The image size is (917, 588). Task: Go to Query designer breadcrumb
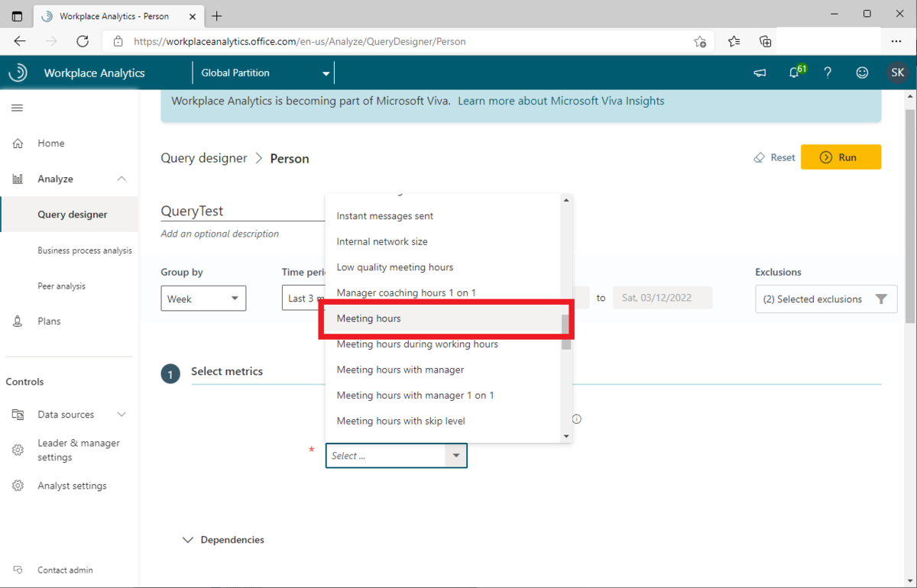204,158
